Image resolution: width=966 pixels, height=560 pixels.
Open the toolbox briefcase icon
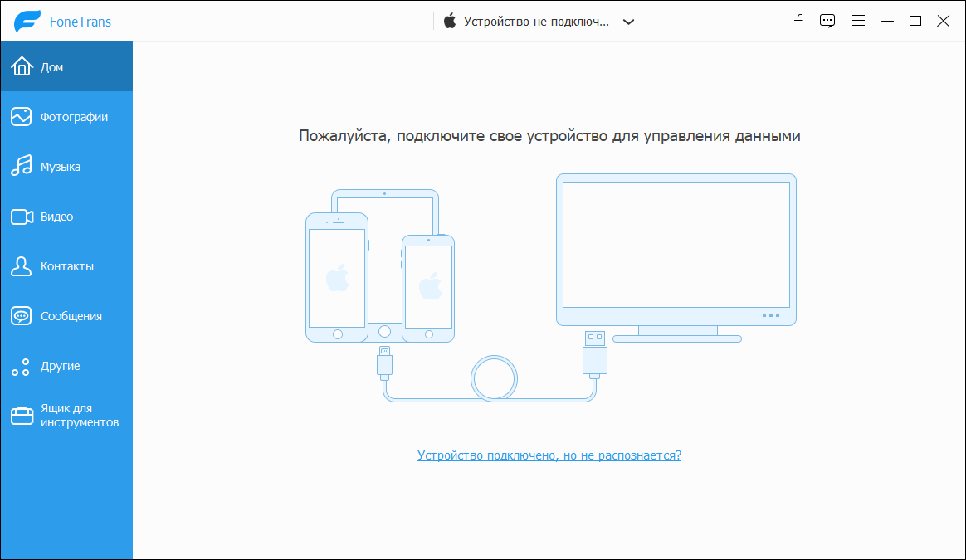click(21, 416)
